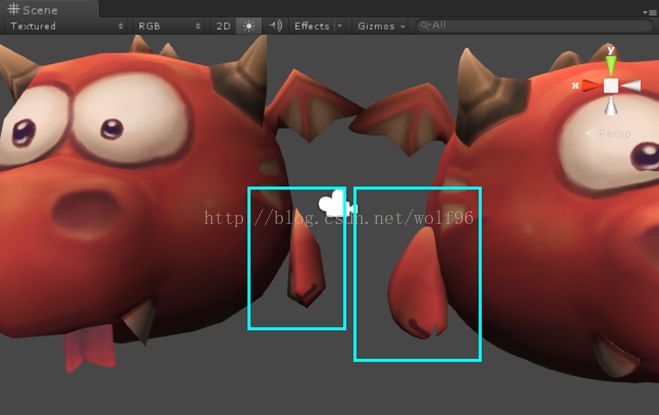The width and height of the screenshot is (659, 415).
Task: Open the RGB render mode dropdown
Action: tap(169, 26)
